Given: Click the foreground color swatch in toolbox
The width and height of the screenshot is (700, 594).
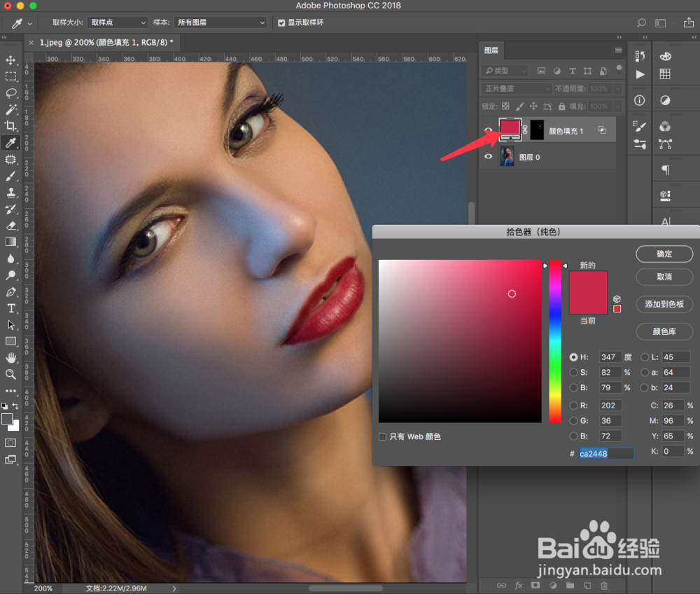Looking at the screenshot, I should (7, 419).
